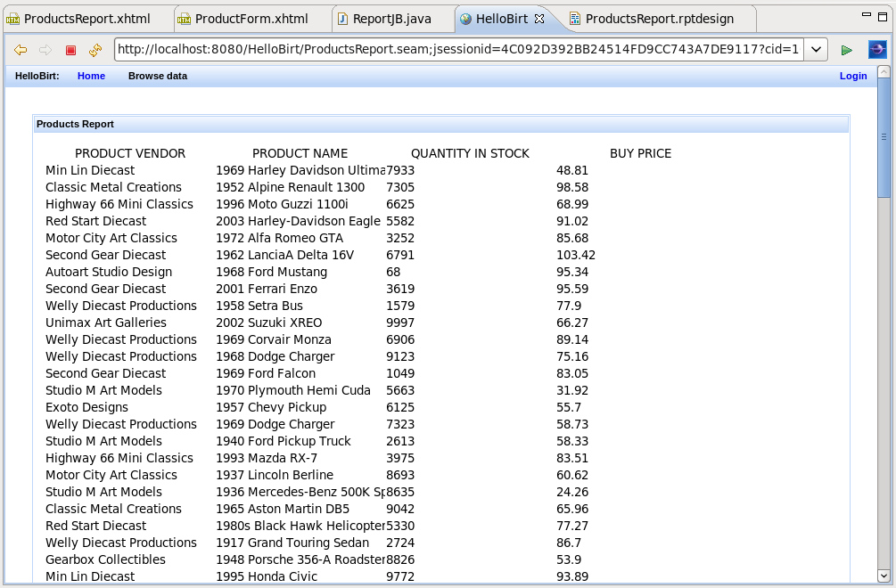Click the URL address field

tap(459, 50)
